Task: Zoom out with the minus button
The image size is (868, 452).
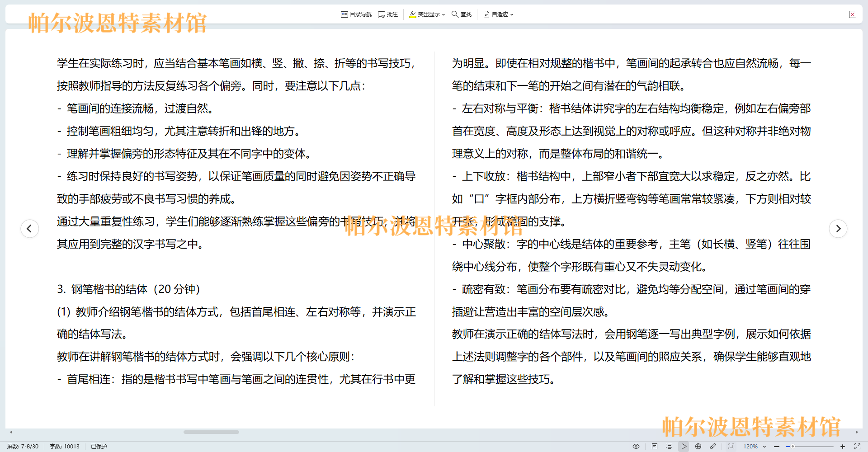Action: tap(777, 446)
